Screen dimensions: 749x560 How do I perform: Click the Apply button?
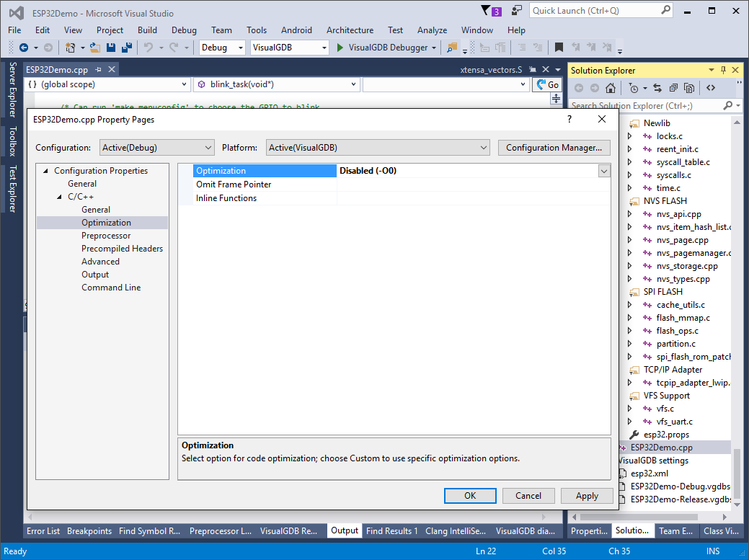(x=587, y=496)
